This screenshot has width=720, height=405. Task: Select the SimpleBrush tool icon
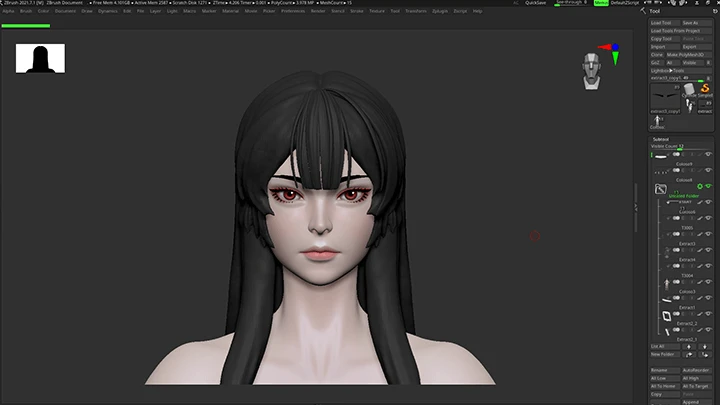coord(705,90)
